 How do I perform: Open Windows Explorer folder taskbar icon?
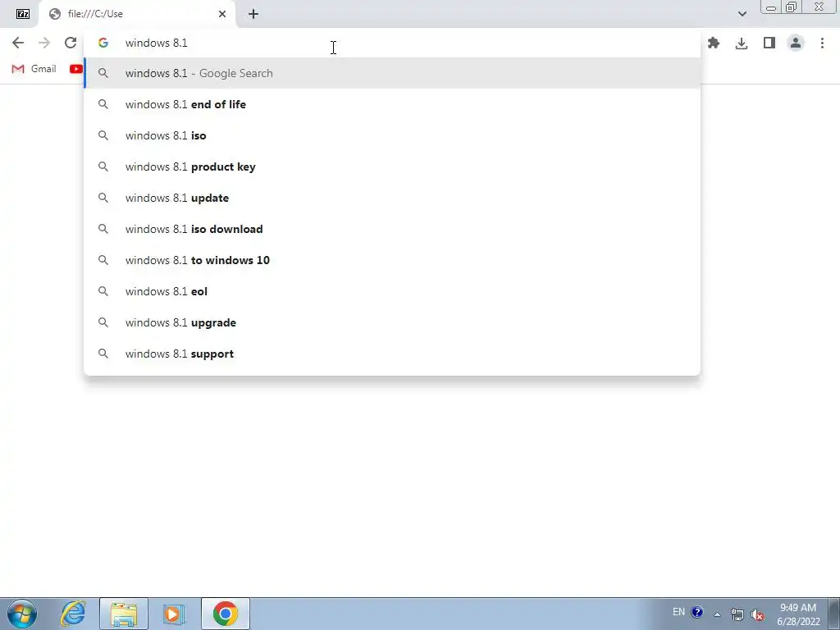click(124, 614)
